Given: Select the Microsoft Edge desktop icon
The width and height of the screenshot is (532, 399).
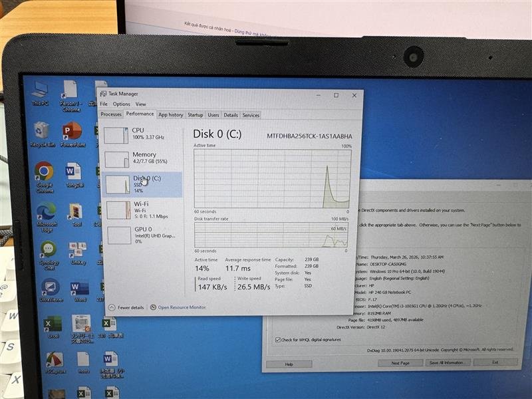Looking at the screenshot, I should point(47,217).
